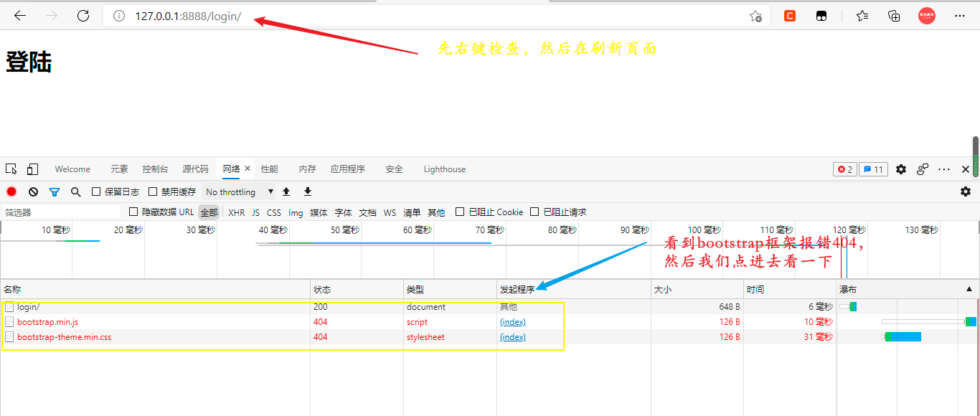Open network search magnifier
This screenshot has height=416, width=980.
point(75,192)
